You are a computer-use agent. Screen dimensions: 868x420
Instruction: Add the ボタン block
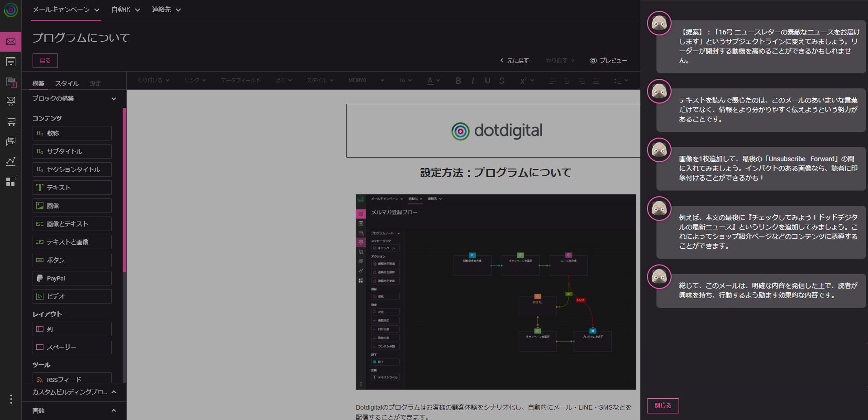[72, 260]
